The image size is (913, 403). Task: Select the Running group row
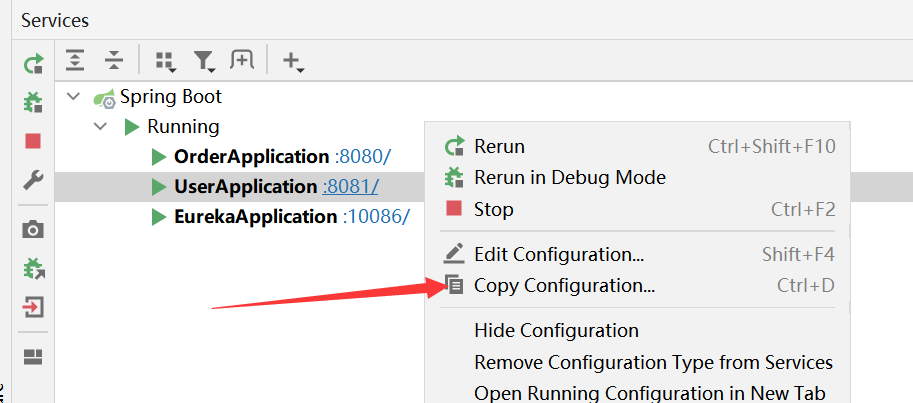pyautogui.click(x=183, y=126)
